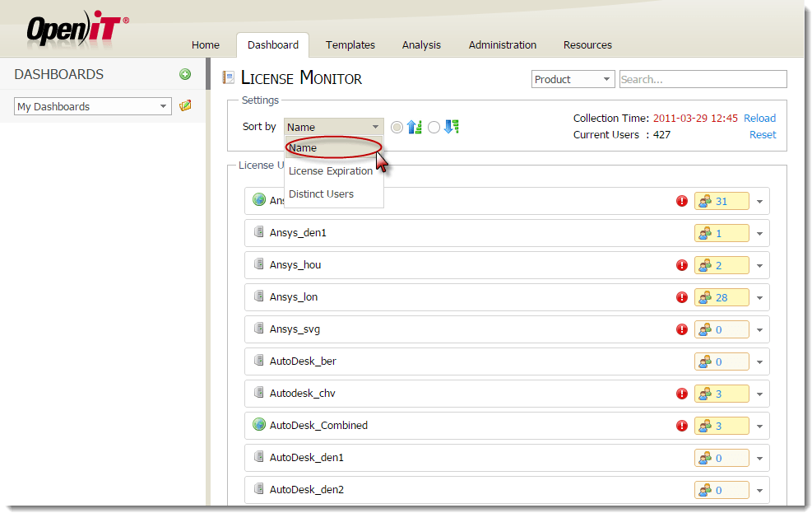Choose Name in the sort list
Image resolution: width=812 pixels, height=513 pixels.
[x=333, y=147]
